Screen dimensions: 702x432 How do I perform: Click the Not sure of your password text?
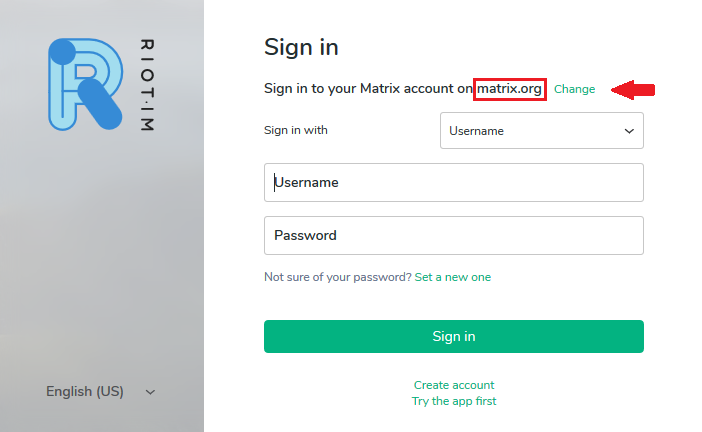[338, 277]
